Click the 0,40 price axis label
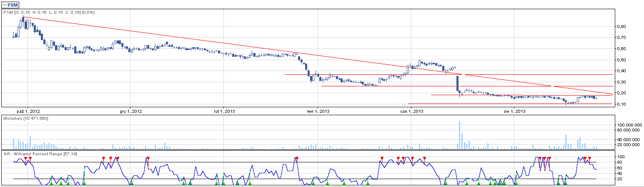The image size is (644, 187). 621,71
